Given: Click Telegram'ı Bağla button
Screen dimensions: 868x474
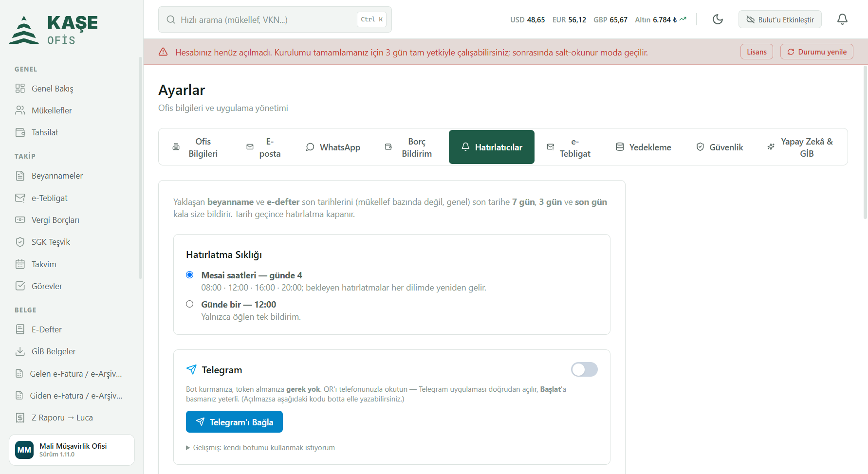Looking at the screenshot, I should tap(234, 422).
